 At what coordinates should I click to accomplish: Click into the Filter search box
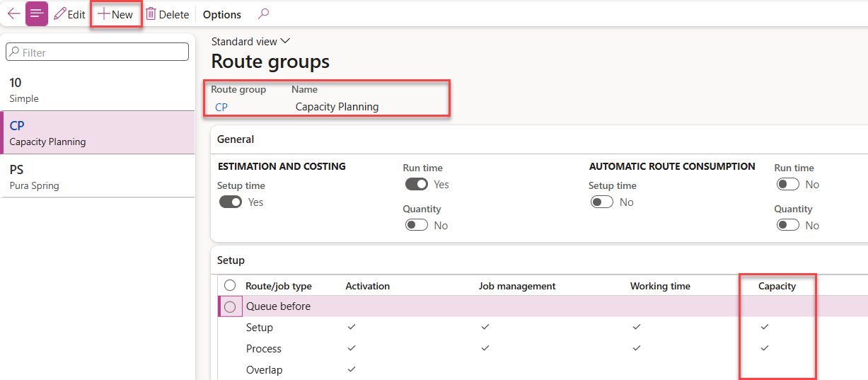pyautogui.click(x=98, y=52)
